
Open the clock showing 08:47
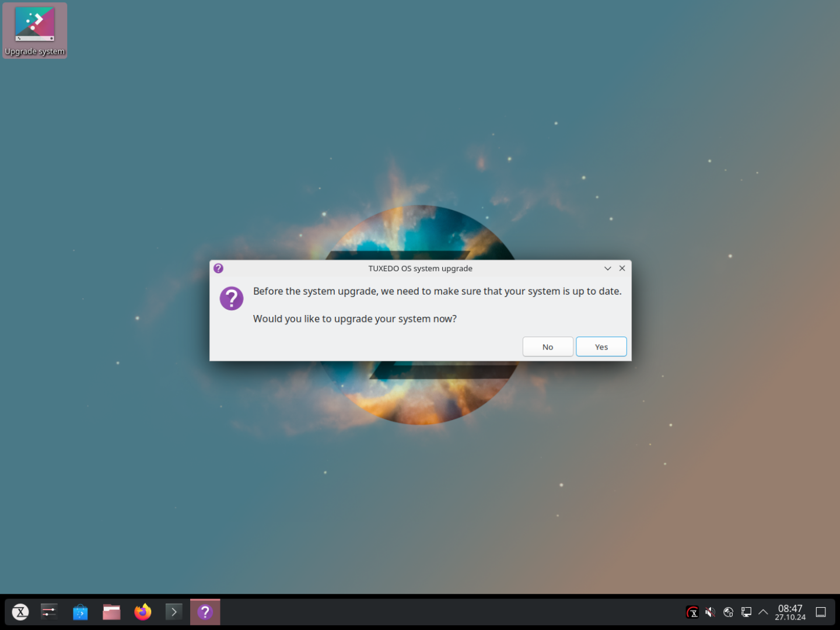tap(790, 612)
